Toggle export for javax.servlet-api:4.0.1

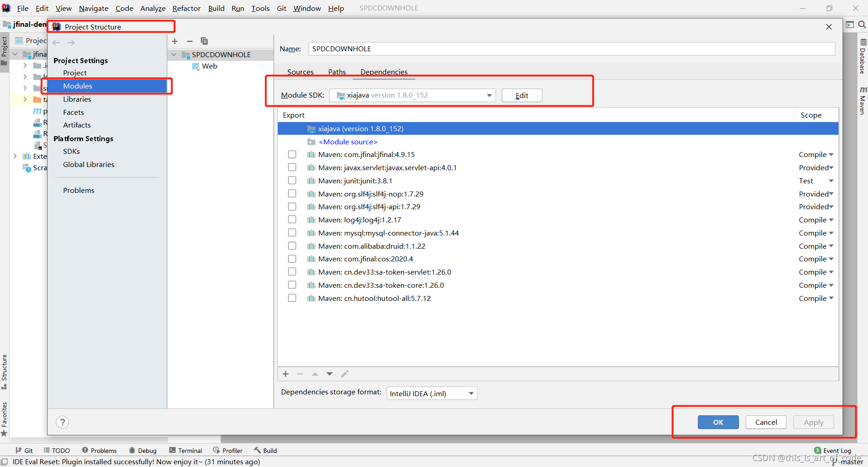tap(292, 167)
